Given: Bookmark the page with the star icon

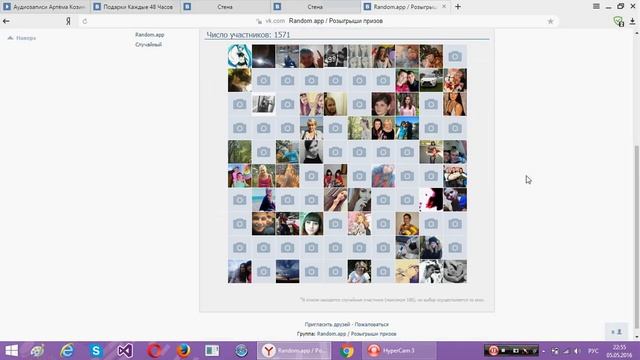Looking at the screenshot, I should point(550,21).
